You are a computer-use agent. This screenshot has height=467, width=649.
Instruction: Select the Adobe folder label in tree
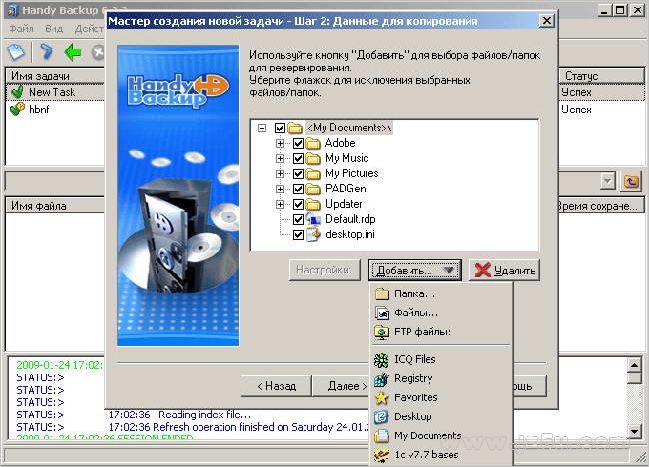(x=340, y=143)
